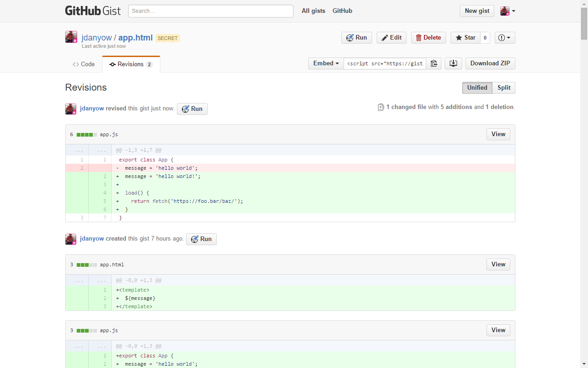Run the revision created 7 hours ago
Viewport: 588px width, 368px height.
(x=201, y=239)
